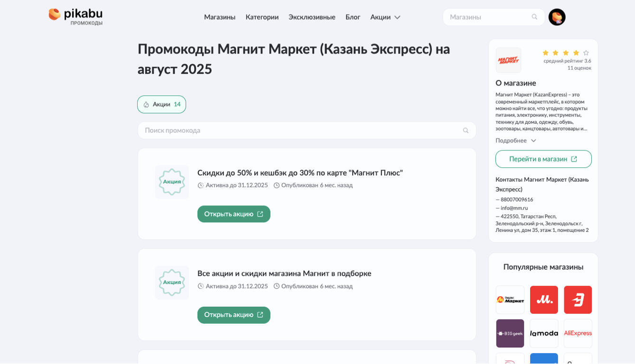Image resolution: width=635 pixels, height=364 pixels.
Task: Open the user avatar profile icon
Action: point(557,17)
